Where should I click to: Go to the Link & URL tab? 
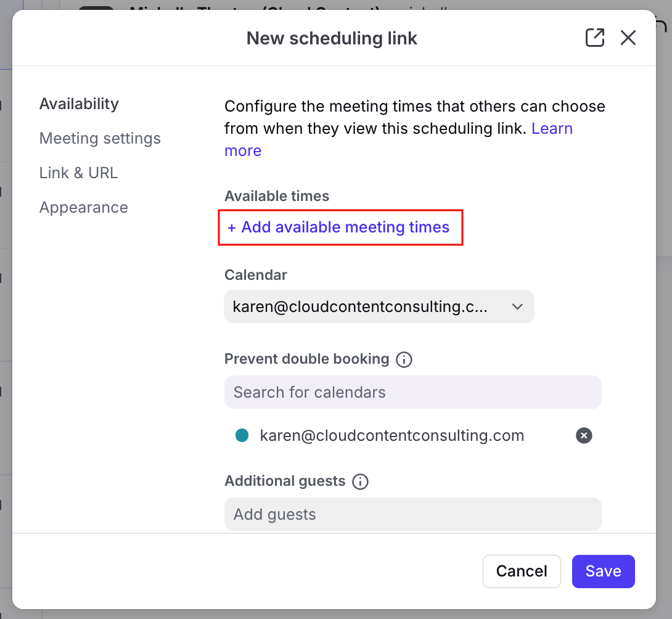[78, 173]
